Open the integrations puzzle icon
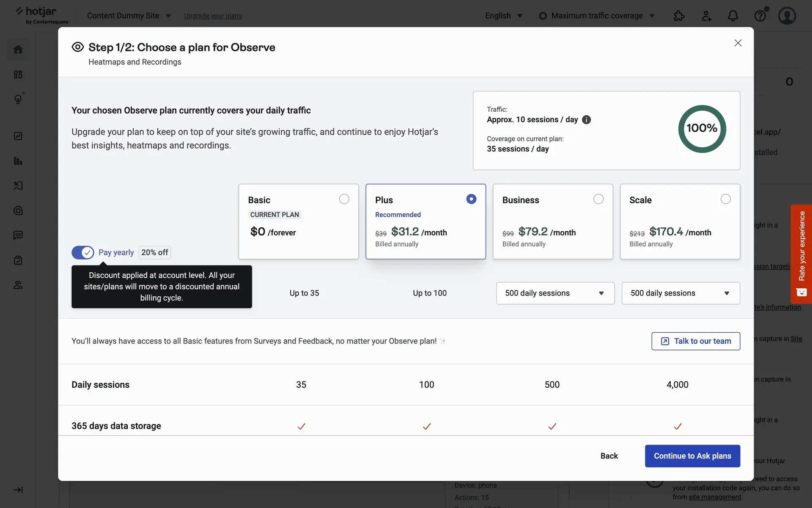 [679, 16]
